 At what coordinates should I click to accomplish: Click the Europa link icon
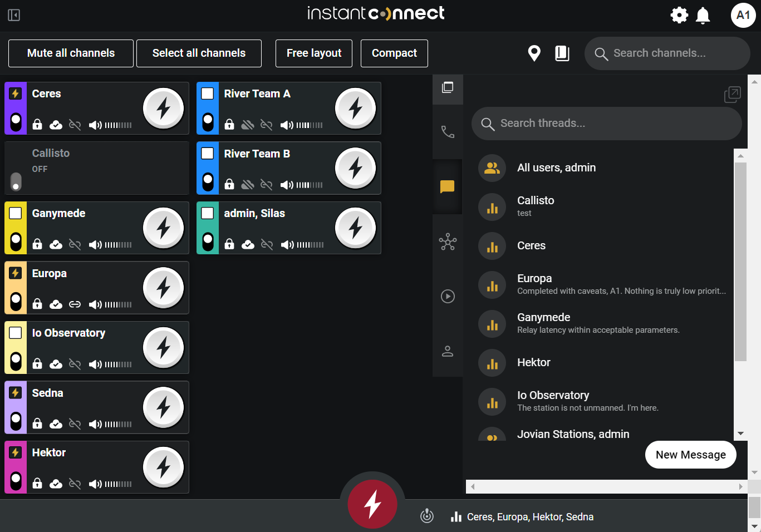click(x=75, y=304)
